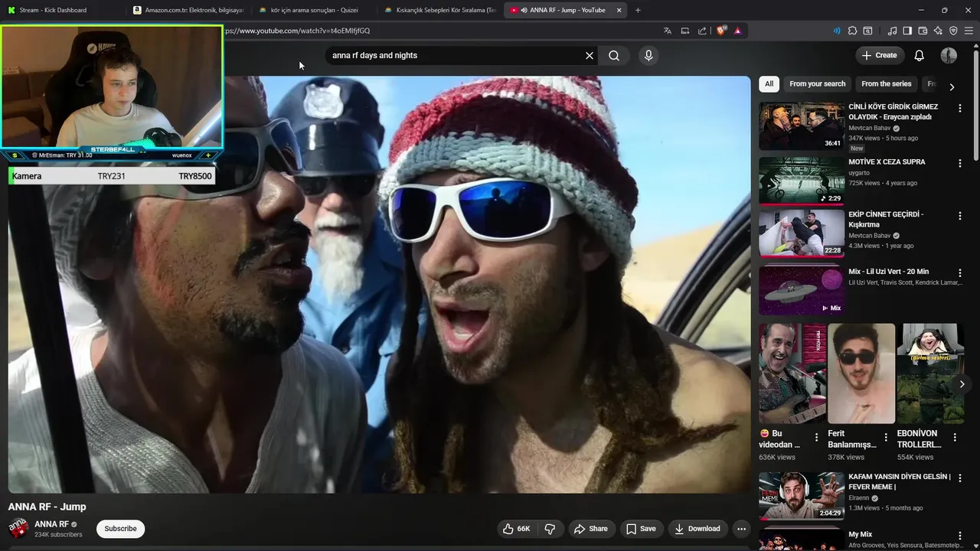
Task: Open options for My Mix
Action: coord(959,536)
